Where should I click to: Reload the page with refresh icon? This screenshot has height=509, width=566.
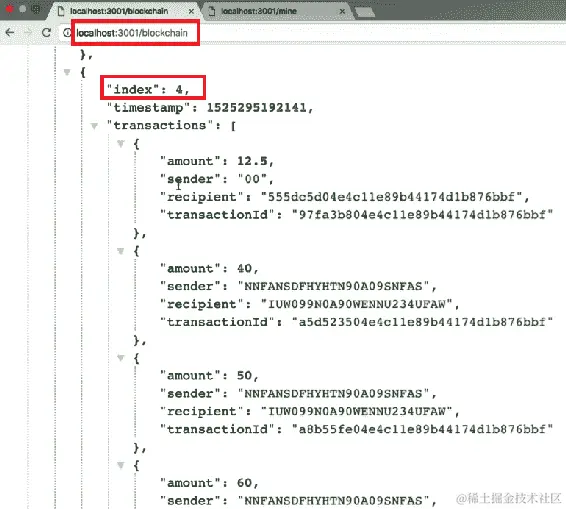[x=46, y=32]
